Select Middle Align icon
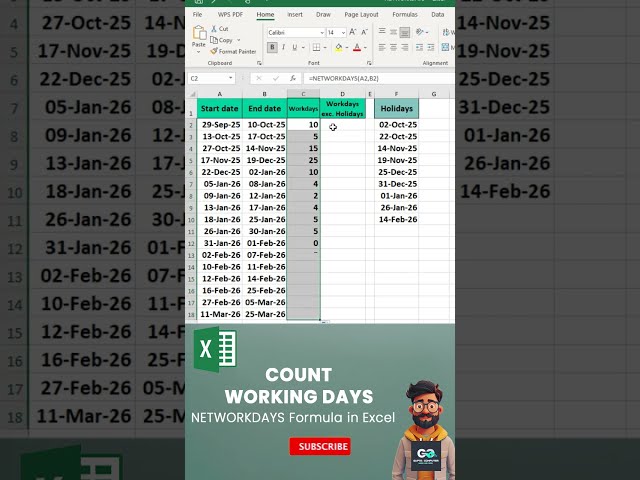Screen dimensions: 640x480 click(x=393, y=31)
